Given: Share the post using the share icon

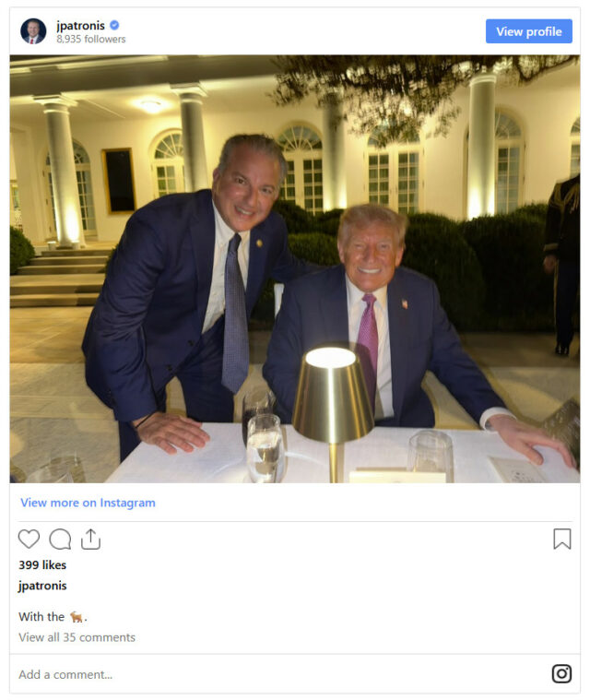Looking at the screenshot, I should point(90,539).
